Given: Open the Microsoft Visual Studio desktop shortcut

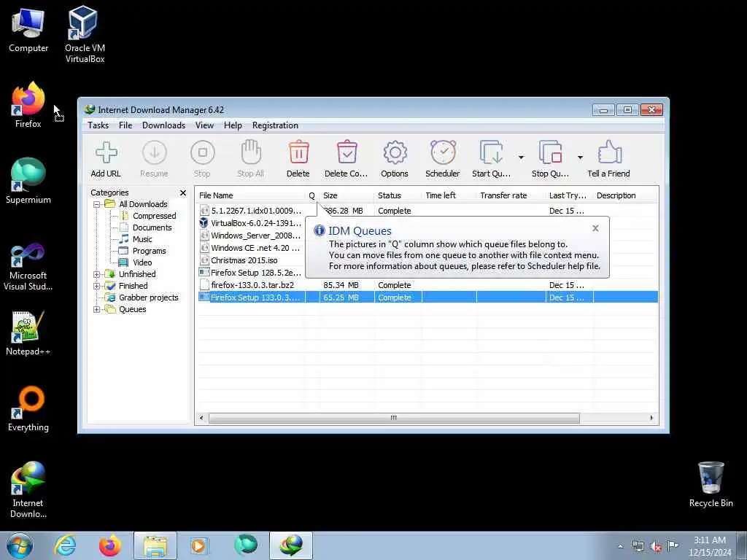Looking at the screenshot, I should [28, 267].
